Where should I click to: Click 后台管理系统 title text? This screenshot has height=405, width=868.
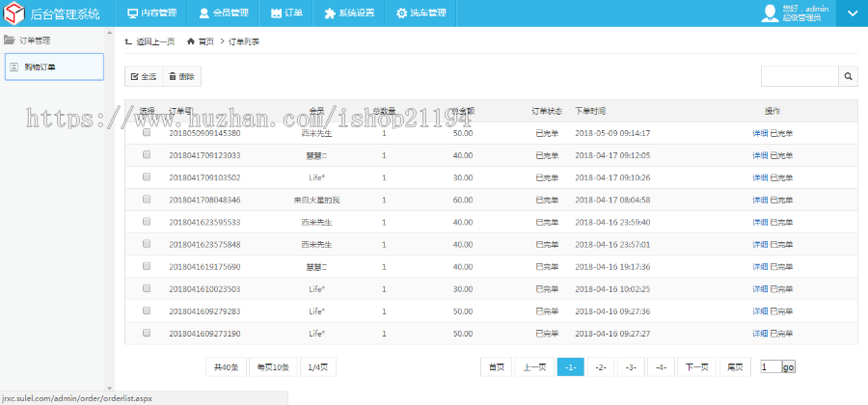(66, 13)
